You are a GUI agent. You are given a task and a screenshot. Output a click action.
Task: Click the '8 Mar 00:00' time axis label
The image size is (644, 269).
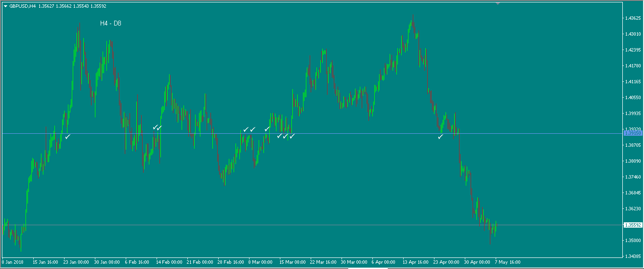(x=261, y=263)
